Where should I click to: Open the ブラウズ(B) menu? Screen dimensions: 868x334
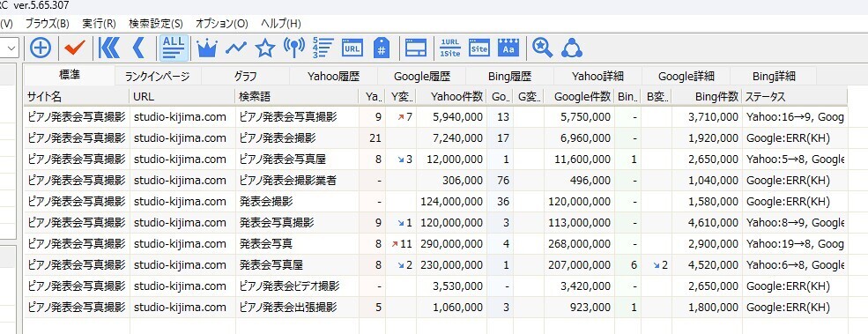(48, 24)
